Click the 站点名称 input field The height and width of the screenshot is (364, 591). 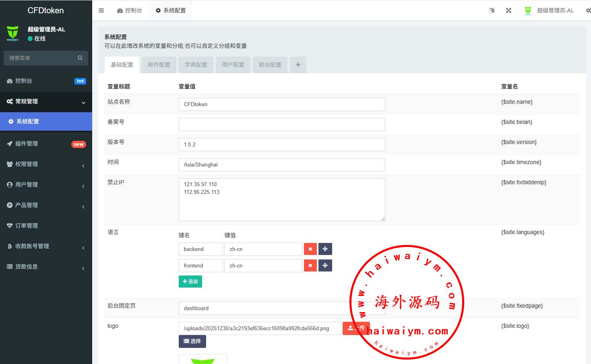pyautogui.click(x=281, y=104)
